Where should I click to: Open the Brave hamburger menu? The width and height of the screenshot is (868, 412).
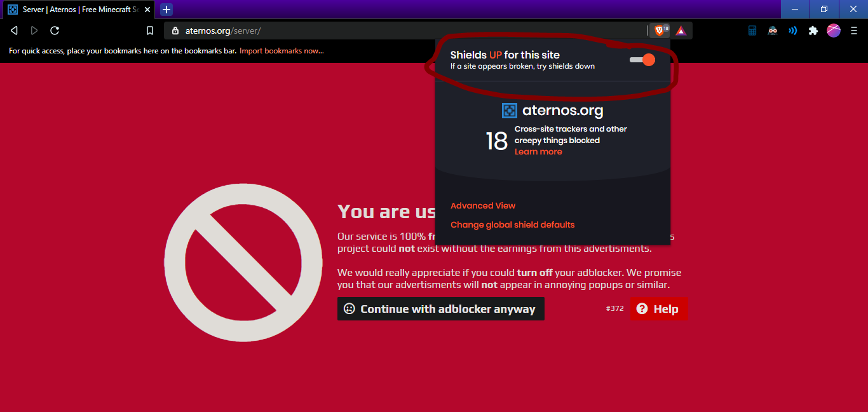coord(854,31)
